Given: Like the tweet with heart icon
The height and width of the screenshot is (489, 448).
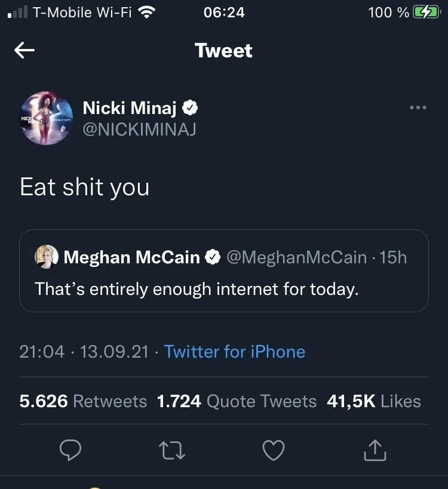Looking at the screenshot, I should [274, 450].
